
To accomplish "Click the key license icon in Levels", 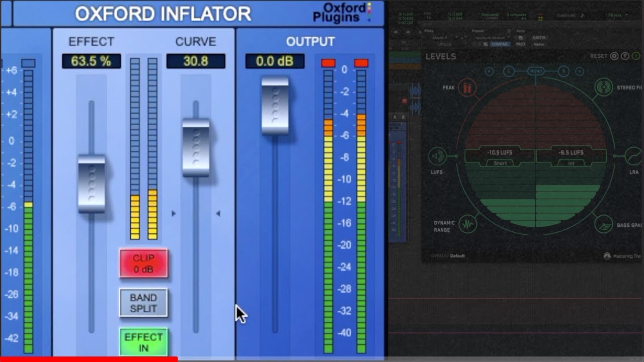I will 625,56.
